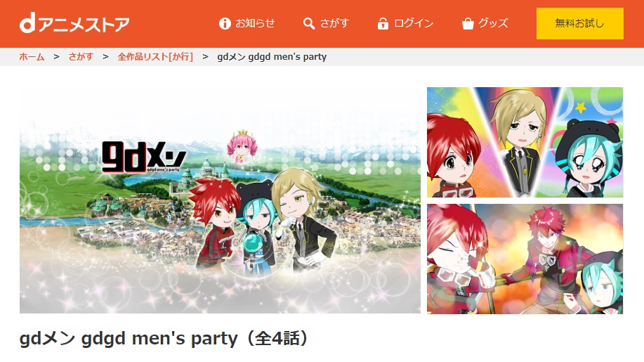The width and height of the screenshot is (644, 362).
Task: Click the gdメン gdgd men's party title heading
Action: coord(164,339)
